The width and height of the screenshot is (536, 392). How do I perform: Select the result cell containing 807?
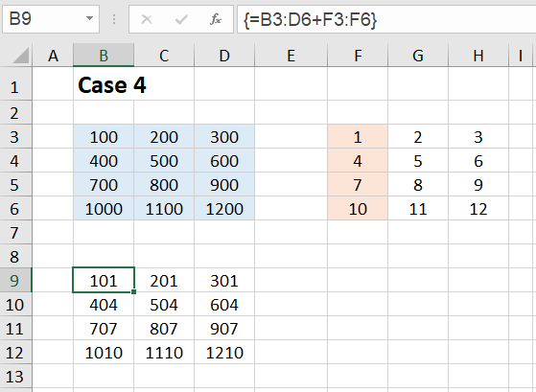click(164, 328)
